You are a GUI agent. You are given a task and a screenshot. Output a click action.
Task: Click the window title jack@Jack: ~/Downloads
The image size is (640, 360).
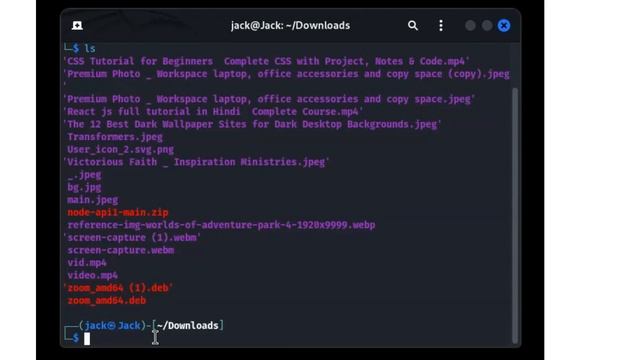coord(290,26)
